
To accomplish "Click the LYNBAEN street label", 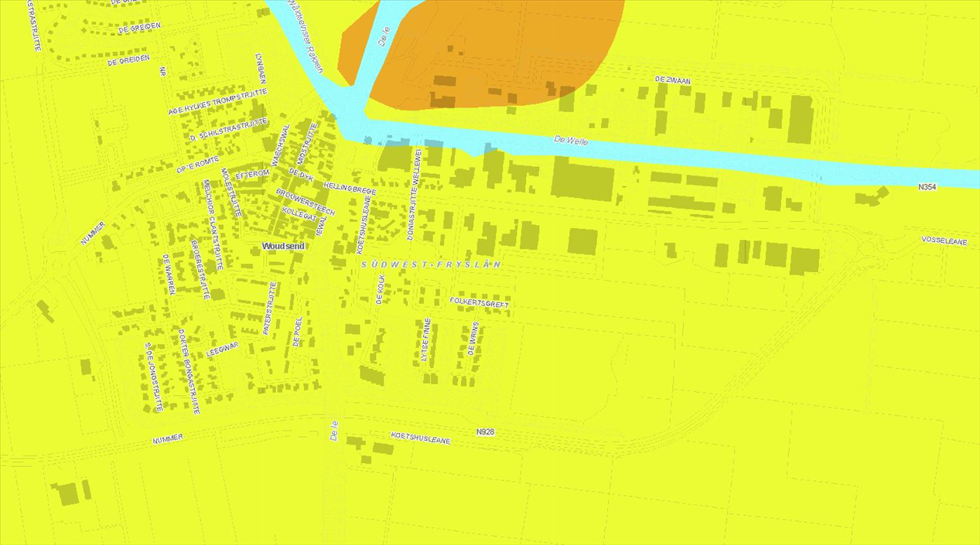I will coord(261,69).
